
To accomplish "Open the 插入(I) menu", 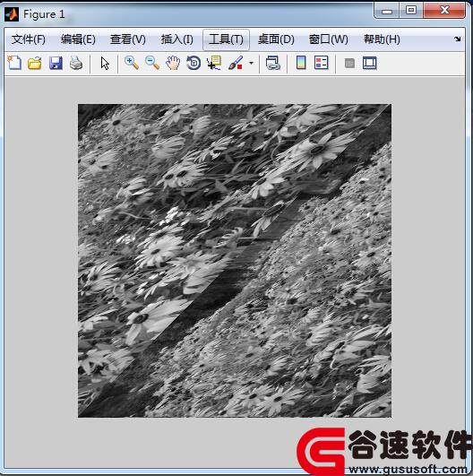I will point(176,39).
